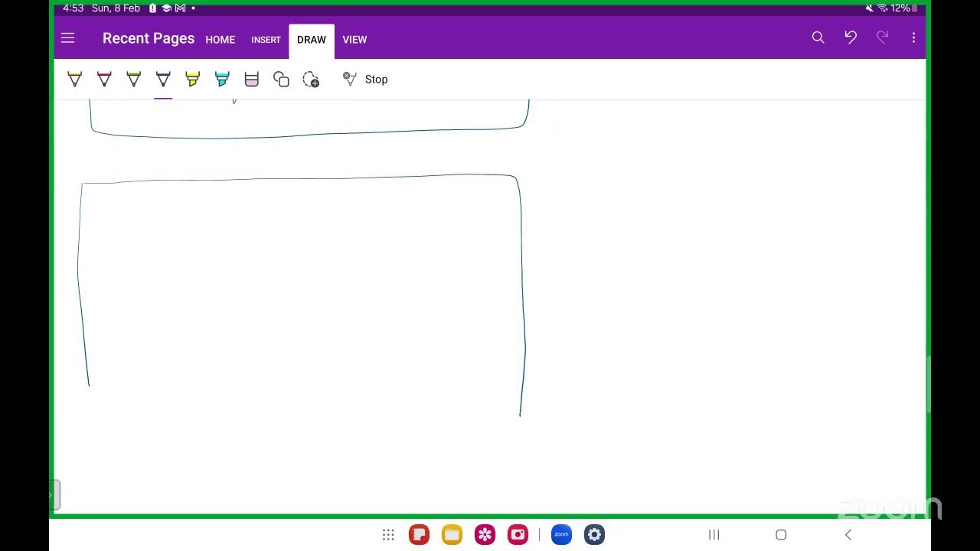Select the green-tipped pen
The height and width of the screenshot is (551, 980).
click(x=133, y=79)
